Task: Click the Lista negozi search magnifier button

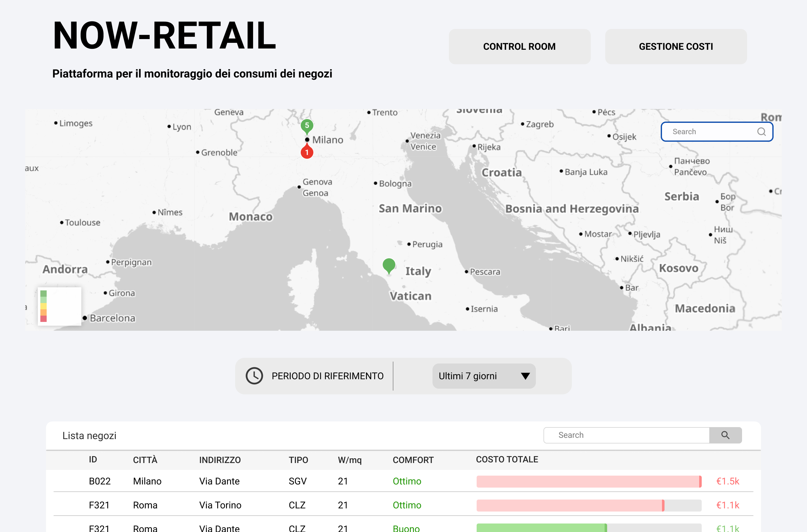Action: (725, 435)
